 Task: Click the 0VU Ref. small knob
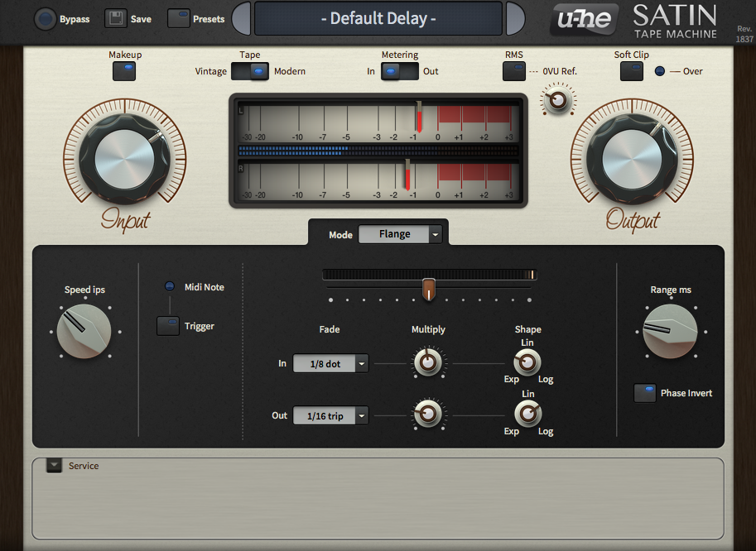click(x=558, y=100)
